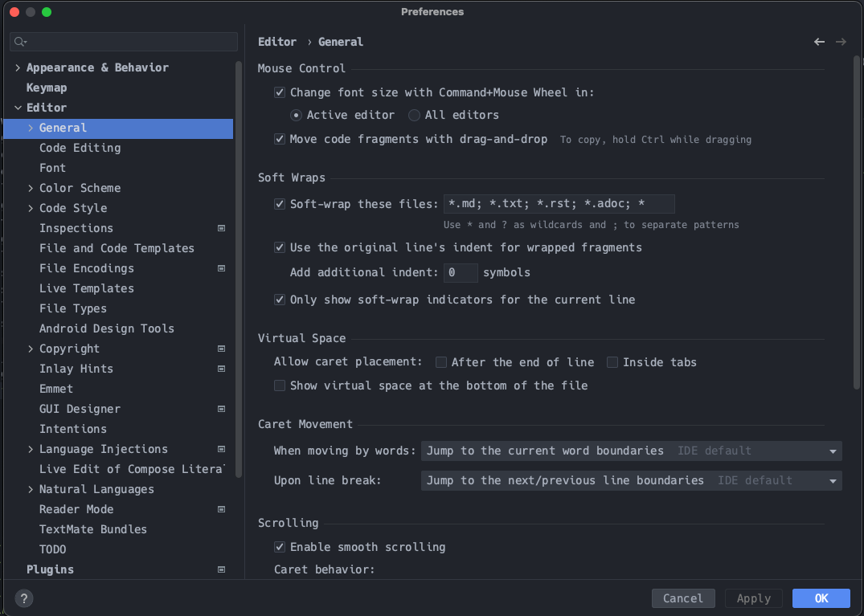Screen dimensions: 864x616
Task: Open the Live Templates settings page
Action: coord(86,288)
